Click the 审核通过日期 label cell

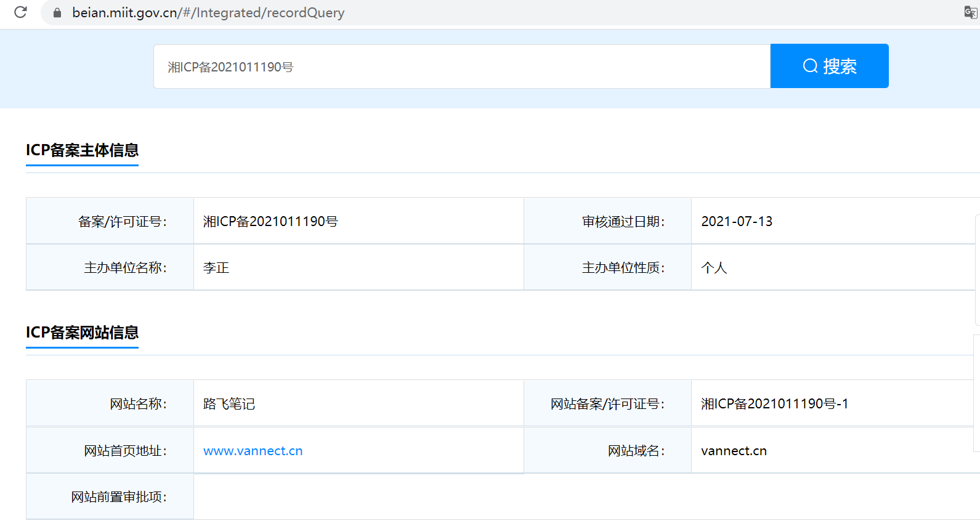coord(623,222)
